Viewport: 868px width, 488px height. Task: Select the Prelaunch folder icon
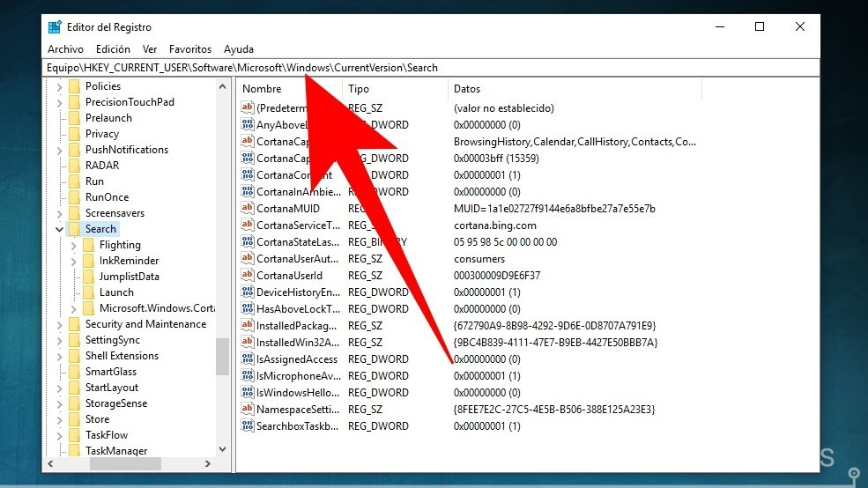point(74,118)
